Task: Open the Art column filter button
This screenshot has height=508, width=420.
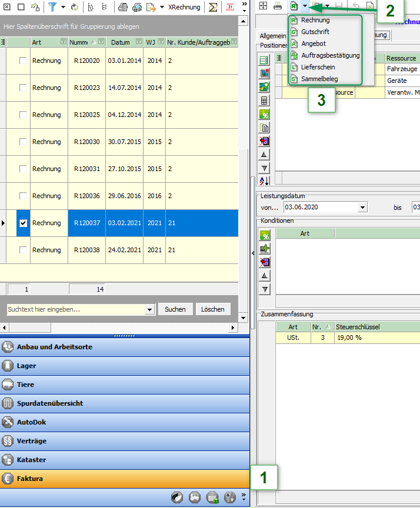Action: coord(64,42)
